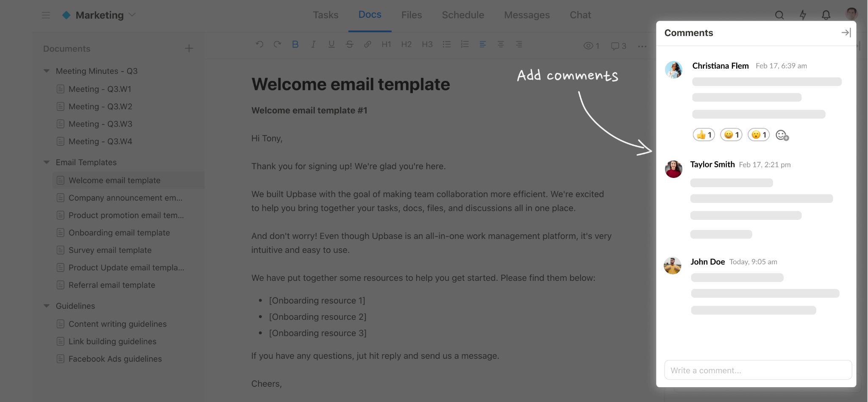Click John Doe's avatar
The image size is (868, 402).
(x=673, y=266)
